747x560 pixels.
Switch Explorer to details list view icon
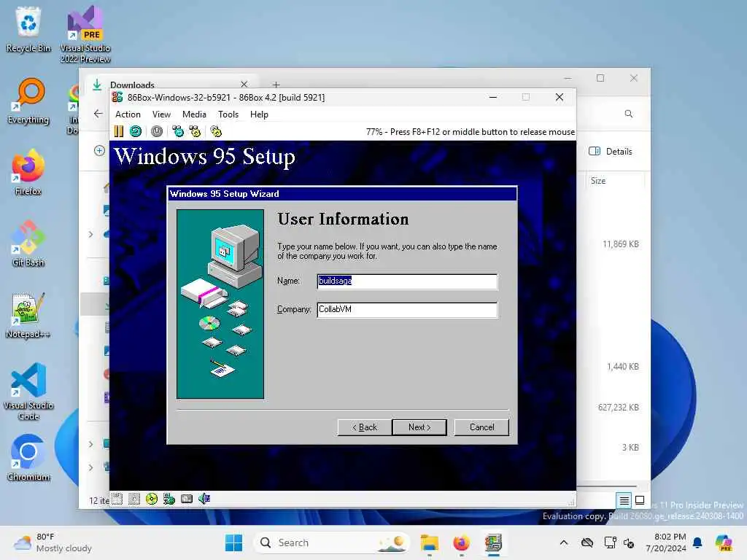click(x=624, y=500)
